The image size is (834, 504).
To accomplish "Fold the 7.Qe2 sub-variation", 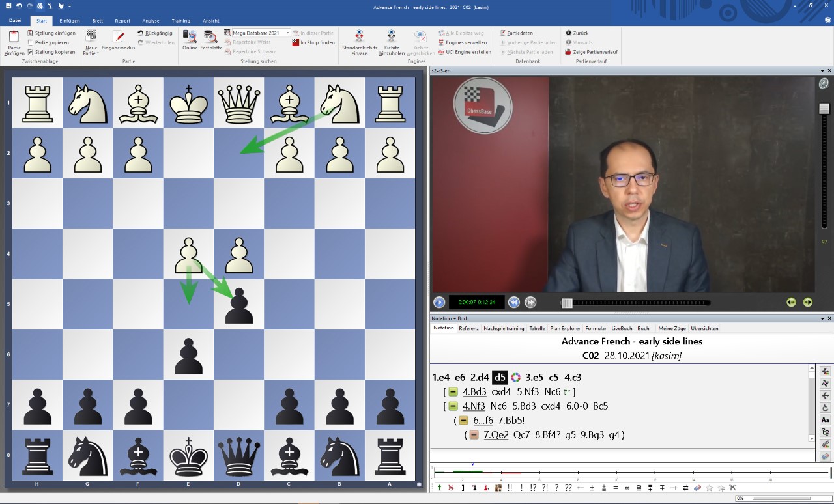I will [x=474, y=435].
